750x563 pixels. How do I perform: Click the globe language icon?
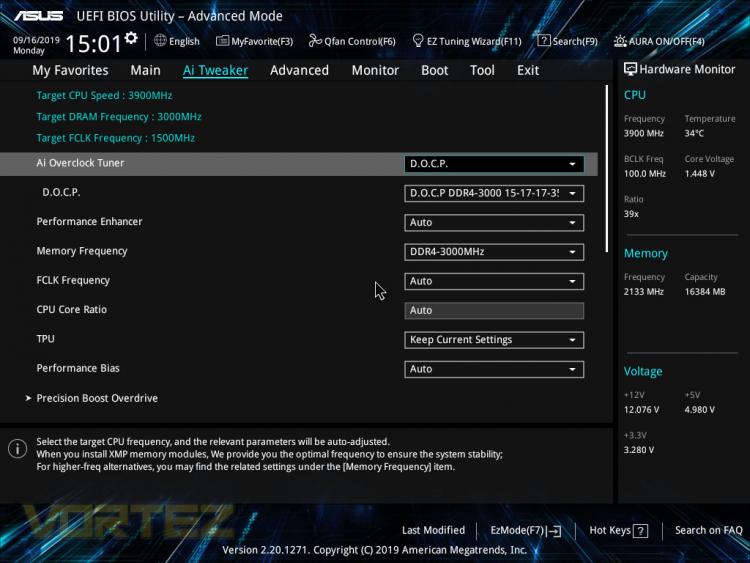click(160, 41)
